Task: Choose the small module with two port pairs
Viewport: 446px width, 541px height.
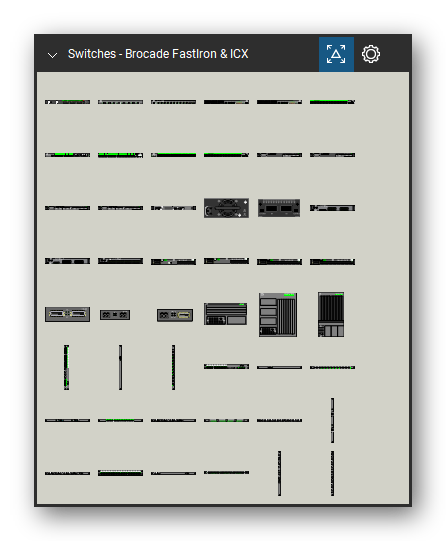Action: point(115,315)
